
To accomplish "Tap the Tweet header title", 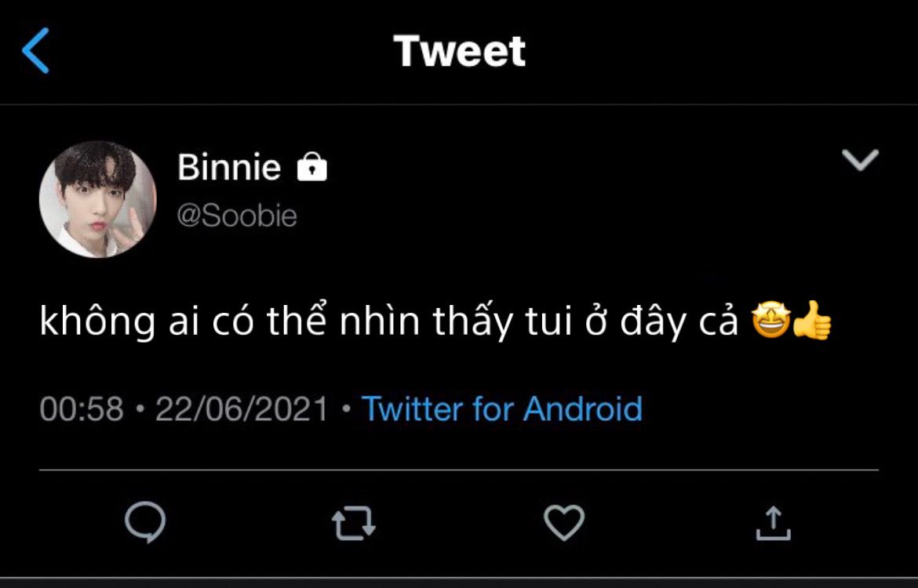I will (460, 51).
